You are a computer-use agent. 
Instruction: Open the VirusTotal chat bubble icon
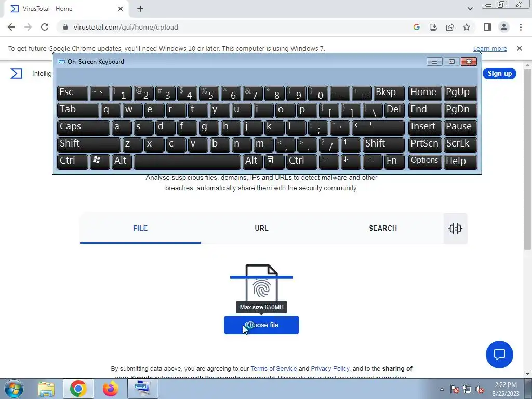click(x=499, y=354)
